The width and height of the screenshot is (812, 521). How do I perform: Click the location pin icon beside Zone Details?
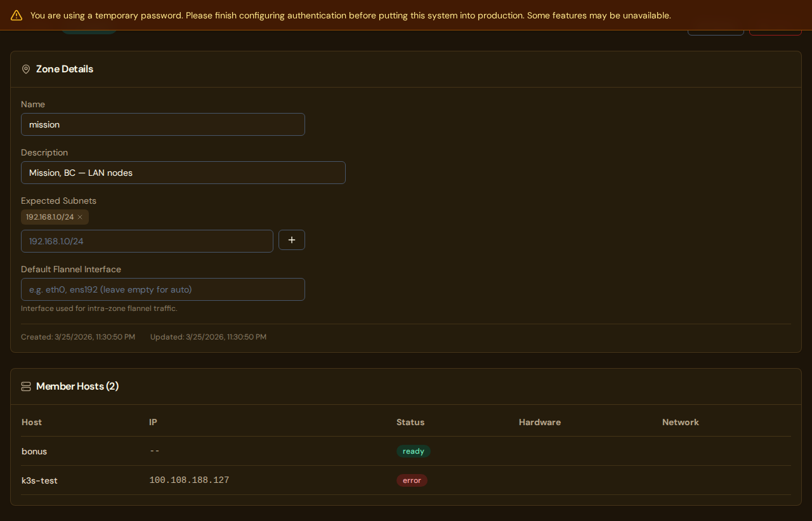[x=25, y=69]
